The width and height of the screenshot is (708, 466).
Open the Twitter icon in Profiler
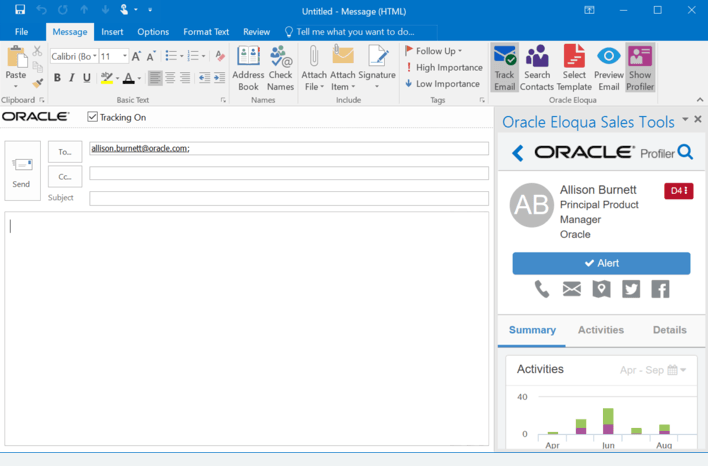point(631,289)
